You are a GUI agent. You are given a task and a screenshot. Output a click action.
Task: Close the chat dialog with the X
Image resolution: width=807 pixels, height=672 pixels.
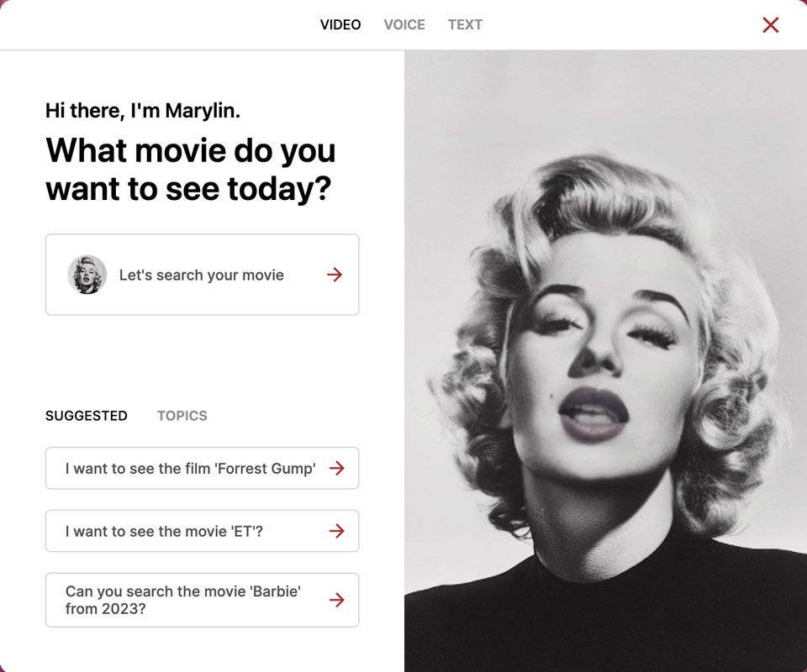tap(771, 24)
